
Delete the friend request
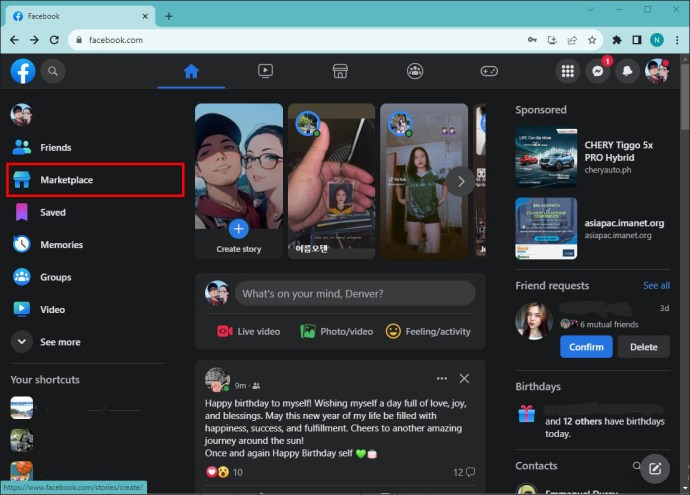click(x=644, y=347)
